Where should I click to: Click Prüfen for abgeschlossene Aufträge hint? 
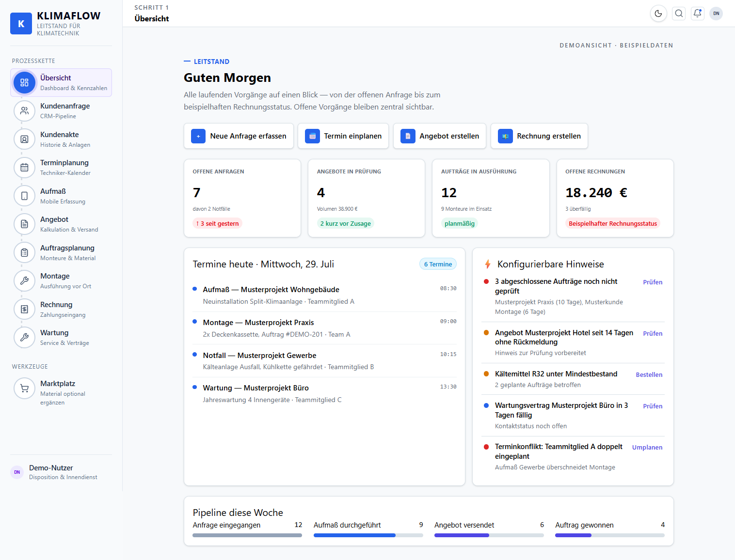653,282
